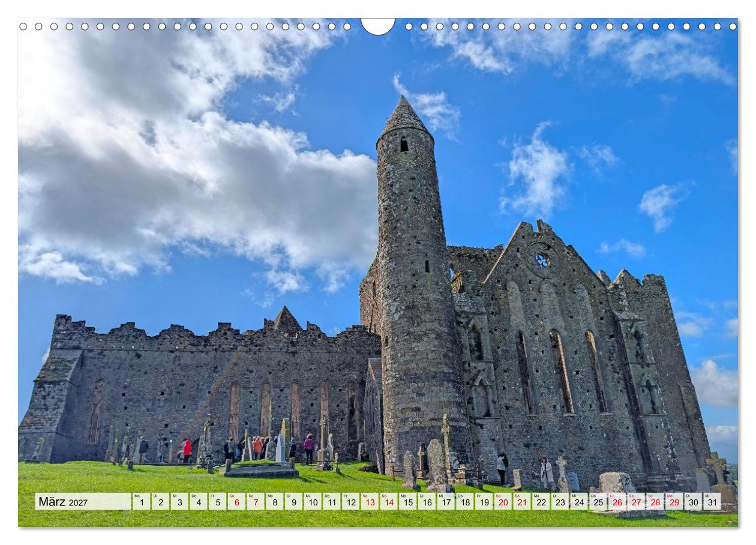Click red Saturday 20 cell
756x545 pixels.
point(503,502)
